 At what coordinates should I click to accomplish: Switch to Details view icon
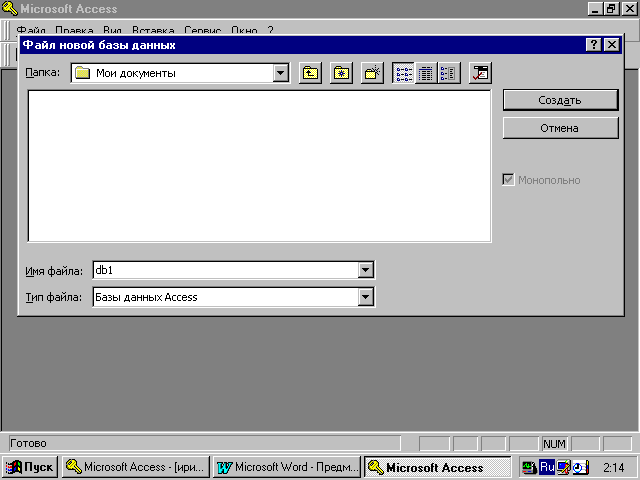pyautogui.click(x=426, y=73)
